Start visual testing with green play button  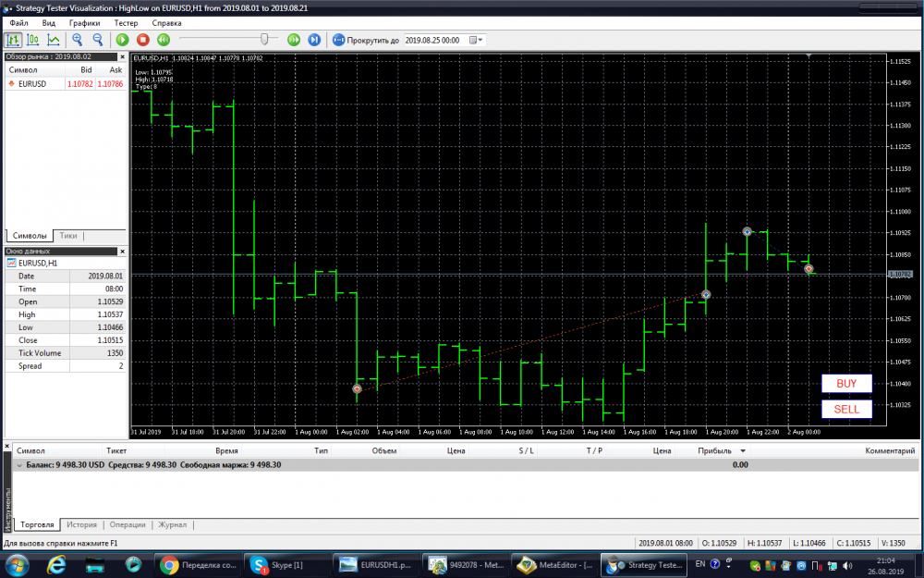123,40
